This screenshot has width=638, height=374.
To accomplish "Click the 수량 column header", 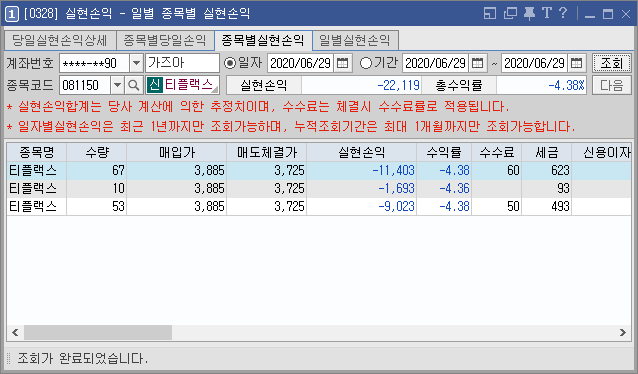I will click(97, 152).
